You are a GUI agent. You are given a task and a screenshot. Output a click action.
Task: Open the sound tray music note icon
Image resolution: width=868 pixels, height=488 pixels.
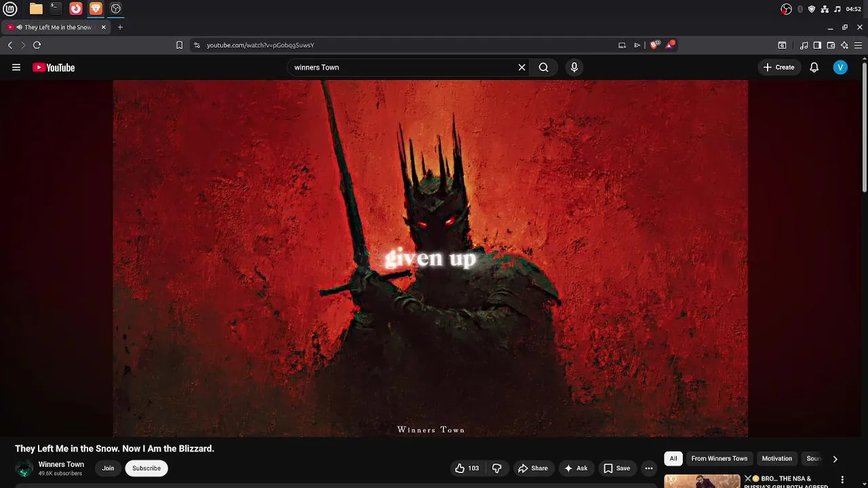(x=837, y=9)
